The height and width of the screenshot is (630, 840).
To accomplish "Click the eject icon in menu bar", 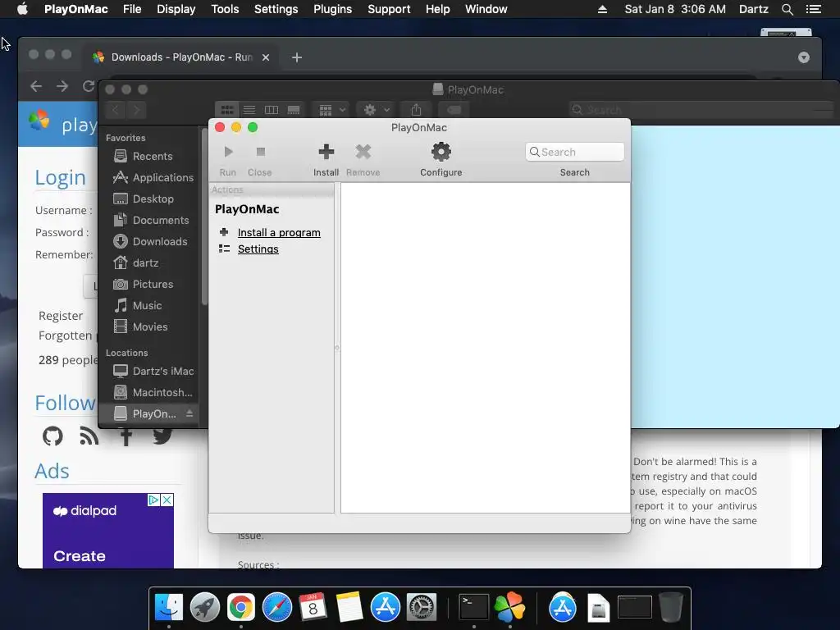I will click(602, 9).
